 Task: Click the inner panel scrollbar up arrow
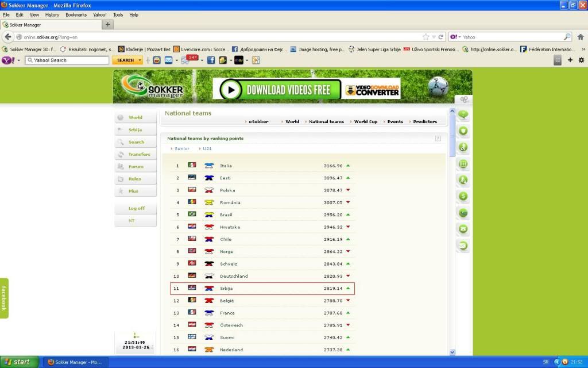(452, 111)
